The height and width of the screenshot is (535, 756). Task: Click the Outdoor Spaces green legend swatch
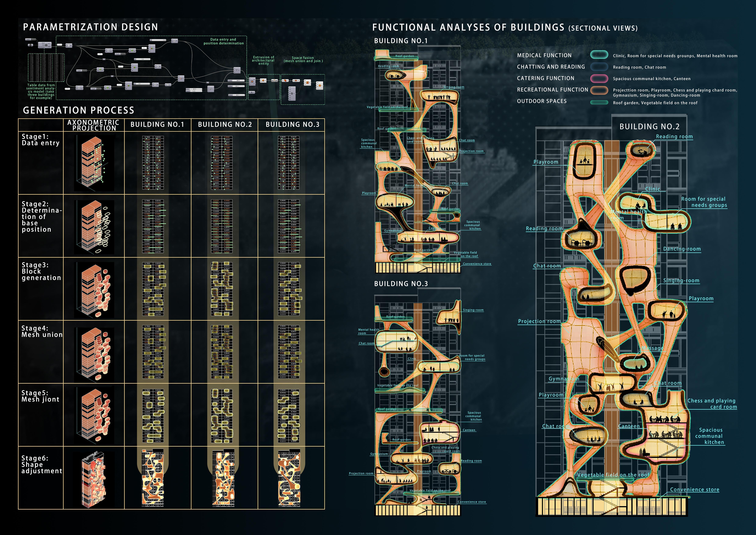[599, 102]
